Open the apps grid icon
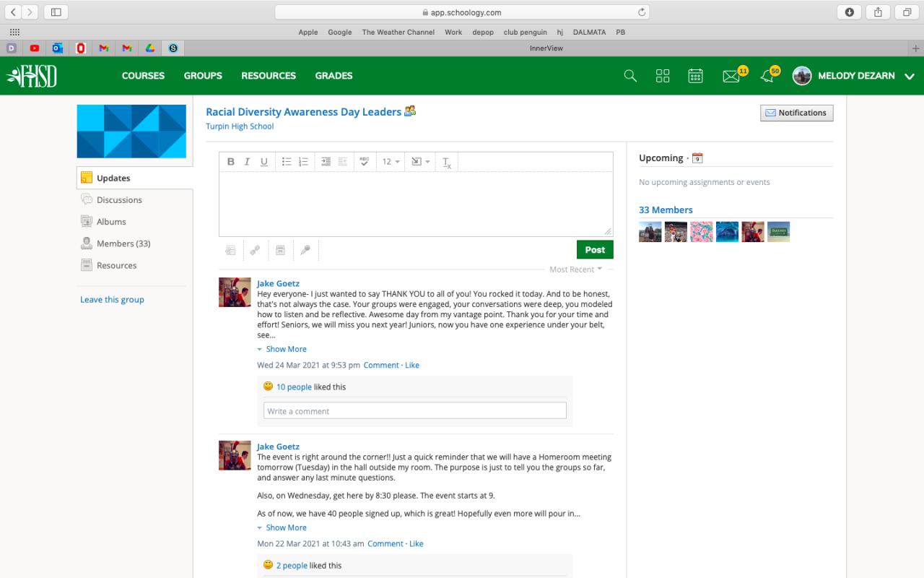This screenshot has width=924, height=578. click(x=663, y=76)
